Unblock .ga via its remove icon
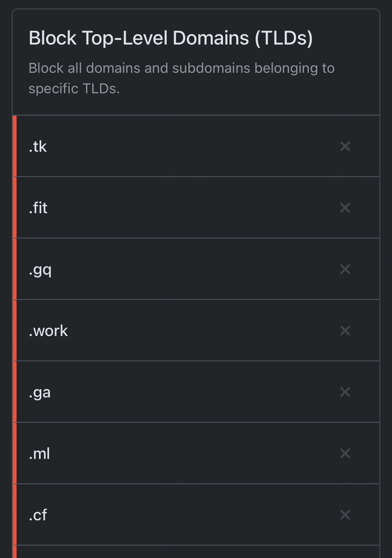392x558 pixels. [x=345, y=392]
